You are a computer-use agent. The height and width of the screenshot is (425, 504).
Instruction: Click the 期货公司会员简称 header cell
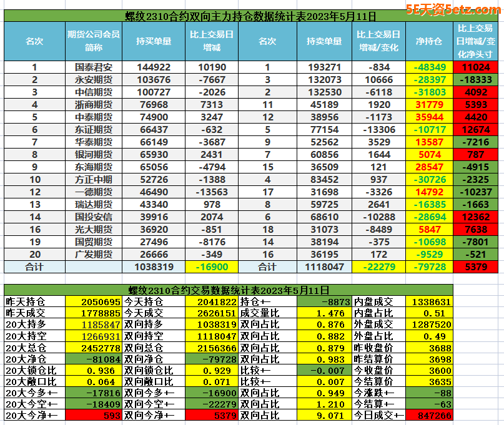point(94,41)
